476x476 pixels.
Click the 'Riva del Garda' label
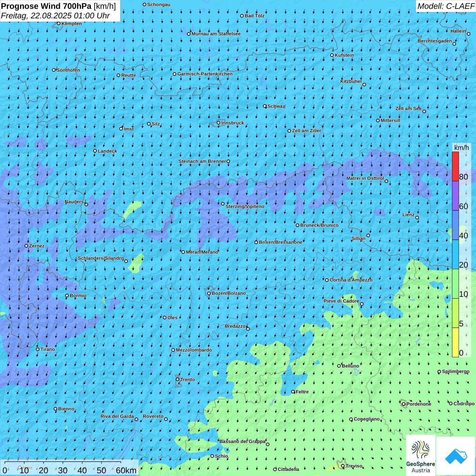click(x=117, y=416)
